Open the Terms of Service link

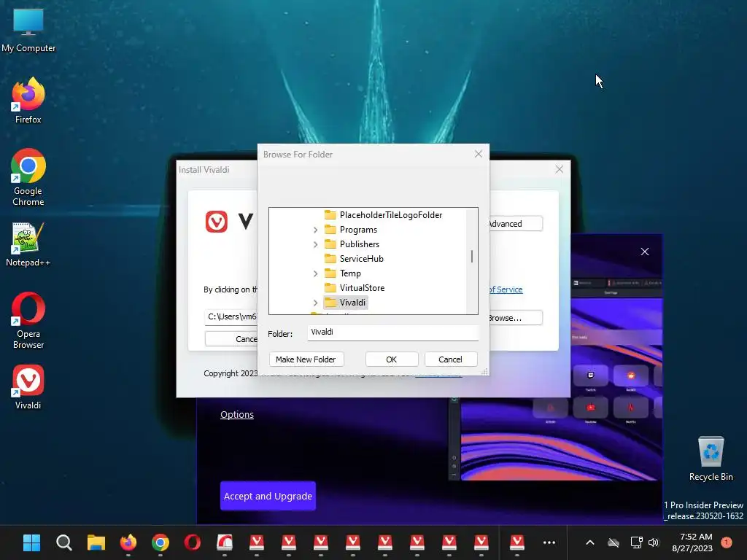(x=506, y=289)
